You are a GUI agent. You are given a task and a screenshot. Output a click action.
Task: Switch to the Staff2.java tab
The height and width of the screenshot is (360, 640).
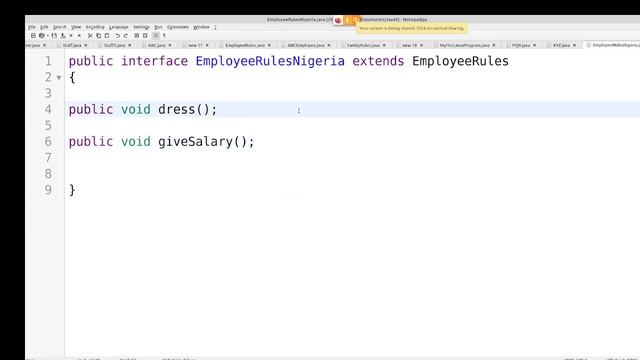click(115, 45)
